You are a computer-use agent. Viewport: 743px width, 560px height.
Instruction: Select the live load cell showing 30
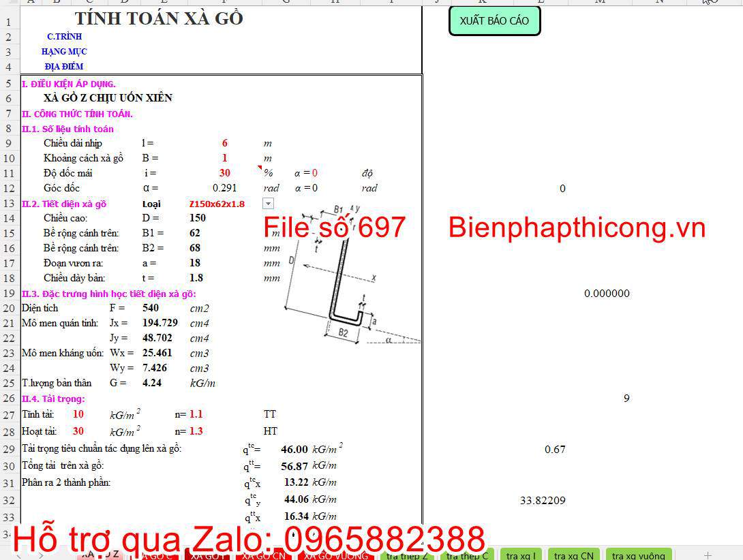tap(77, 431)
